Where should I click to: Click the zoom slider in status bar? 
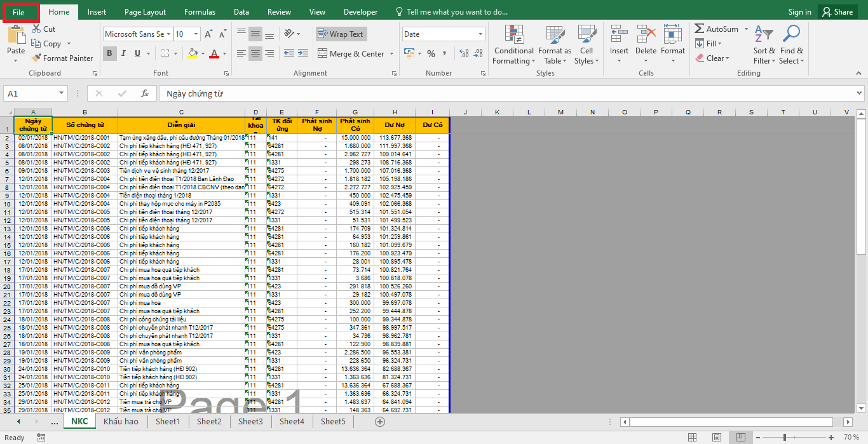(x=785, y=437)
